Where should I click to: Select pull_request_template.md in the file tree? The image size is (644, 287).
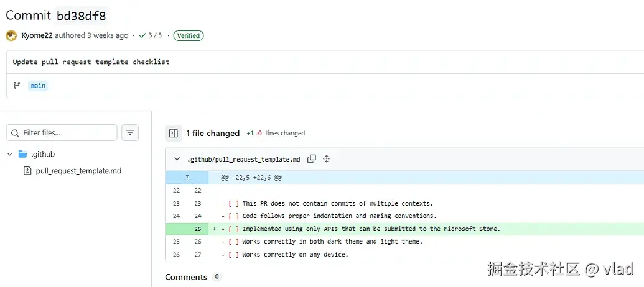(78, 171)
